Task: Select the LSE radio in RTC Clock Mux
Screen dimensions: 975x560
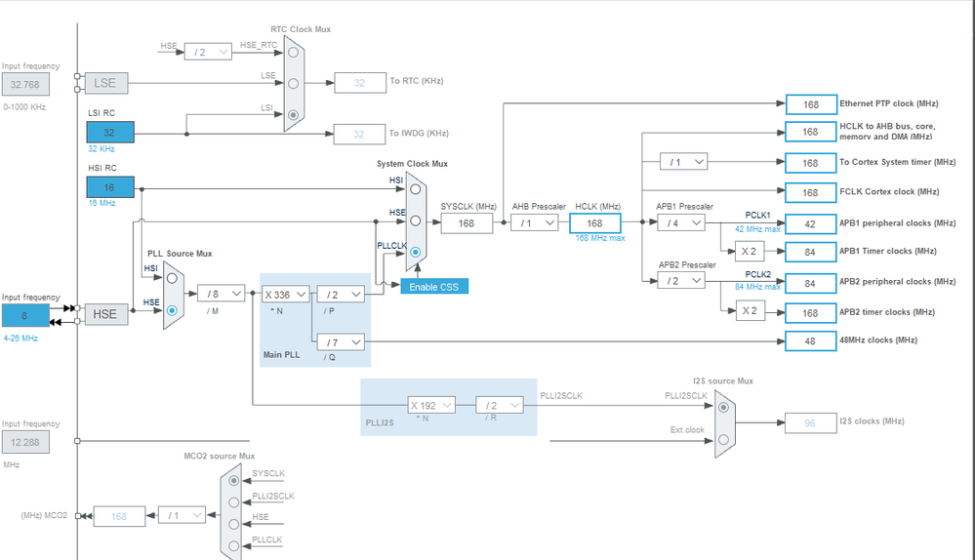Action: pos(293,83)
